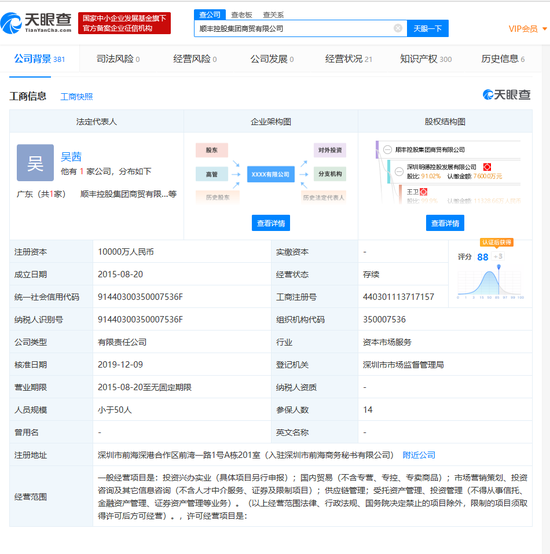Click 王卫 name in equity chart
Viewport: 550px width, 554px height.
pos(412,192)
